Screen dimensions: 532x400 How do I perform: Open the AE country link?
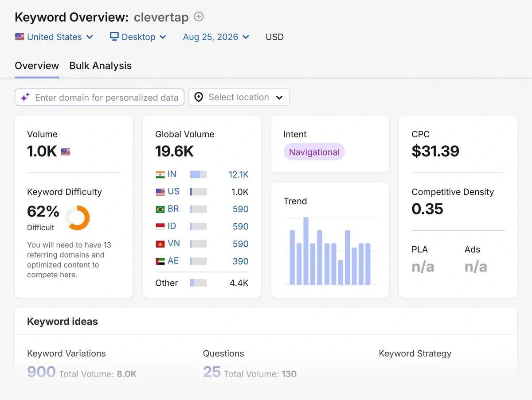[173, 260]
